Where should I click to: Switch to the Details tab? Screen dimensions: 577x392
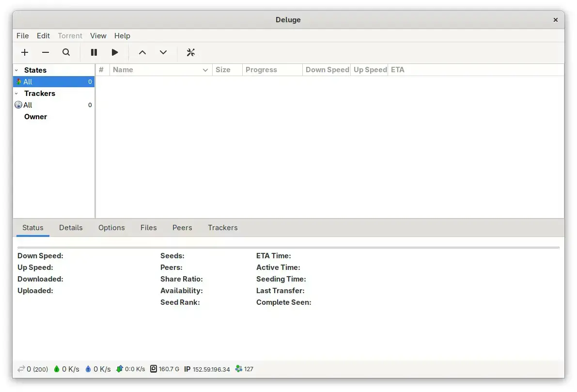[71, 227]
